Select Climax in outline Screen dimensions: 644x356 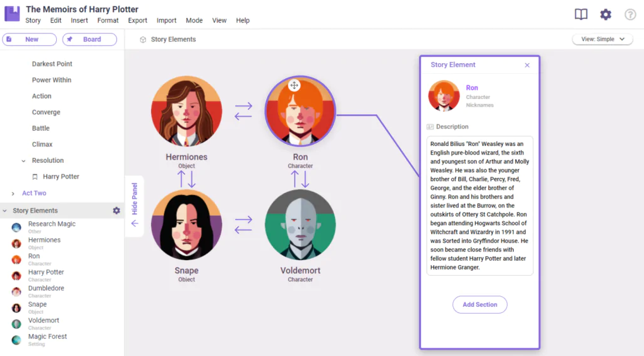(42, 145)
